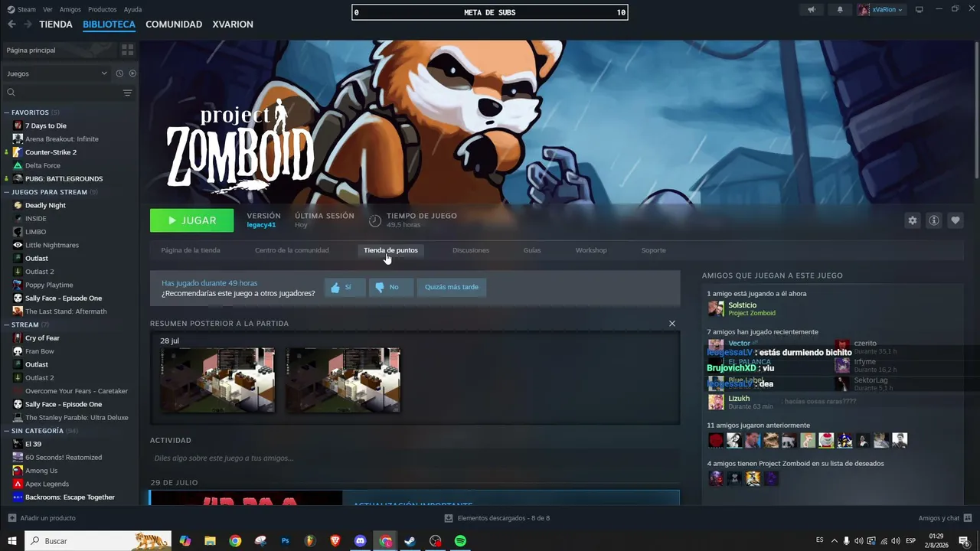
Task: Sort library by recent activity clock icon
Action: [119, 73]
